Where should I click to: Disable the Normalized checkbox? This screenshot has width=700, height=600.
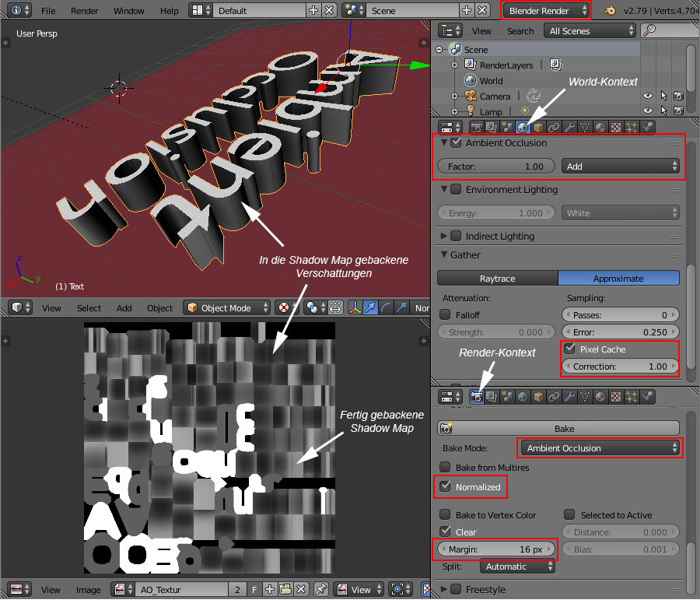coord(446,486)
